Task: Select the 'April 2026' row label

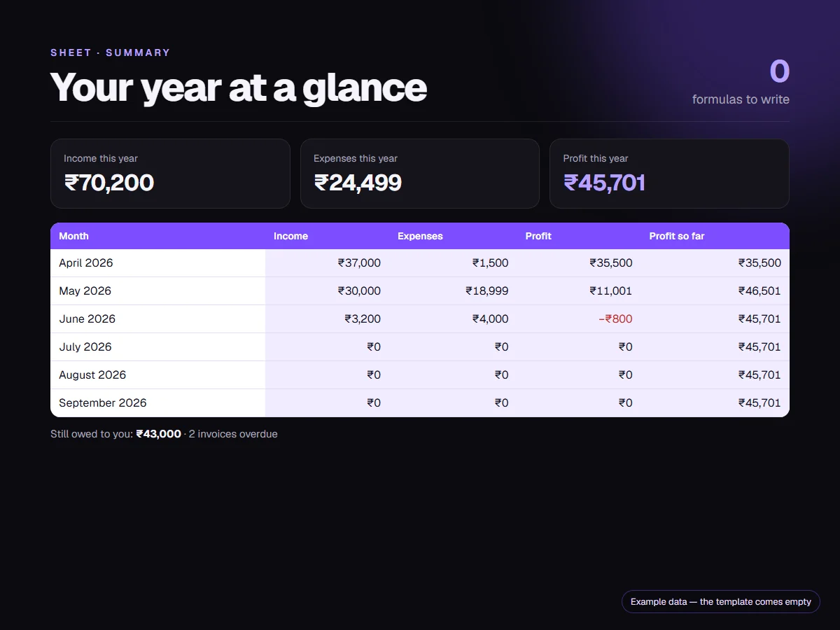Action: (x=86, y=263)
